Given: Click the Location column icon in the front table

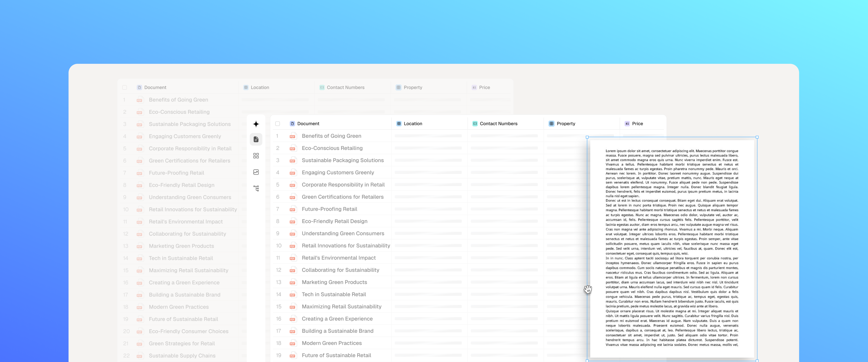Looking at the screenshot, I should [399, 124].
